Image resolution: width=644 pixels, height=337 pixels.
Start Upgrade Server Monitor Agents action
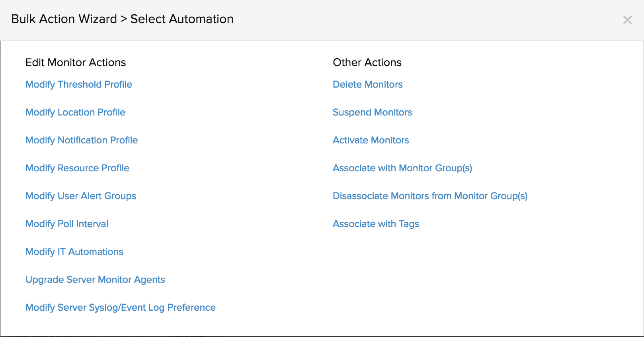pos(95,280)
